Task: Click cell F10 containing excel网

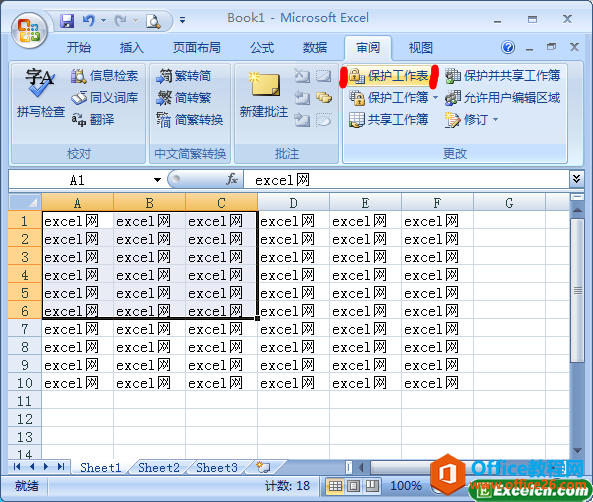Action: click(438, 383)
